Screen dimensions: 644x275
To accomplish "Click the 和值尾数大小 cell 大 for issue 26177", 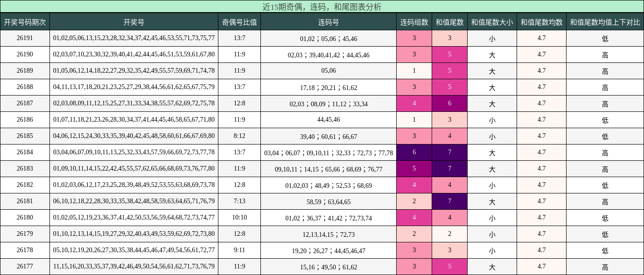I will tap(492, 267).
